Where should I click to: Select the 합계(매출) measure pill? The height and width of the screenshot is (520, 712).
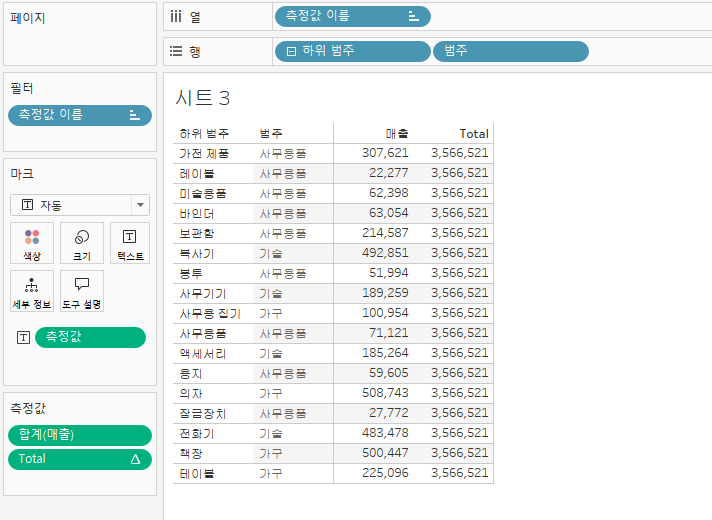point(80,435)
